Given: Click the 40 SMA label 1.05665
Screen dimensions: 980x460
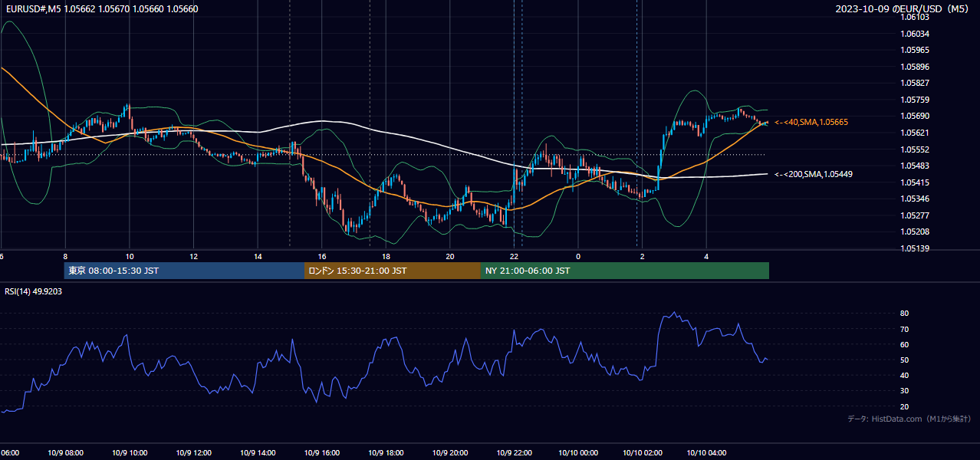Looking at the screenshot, I should point(811,122).
